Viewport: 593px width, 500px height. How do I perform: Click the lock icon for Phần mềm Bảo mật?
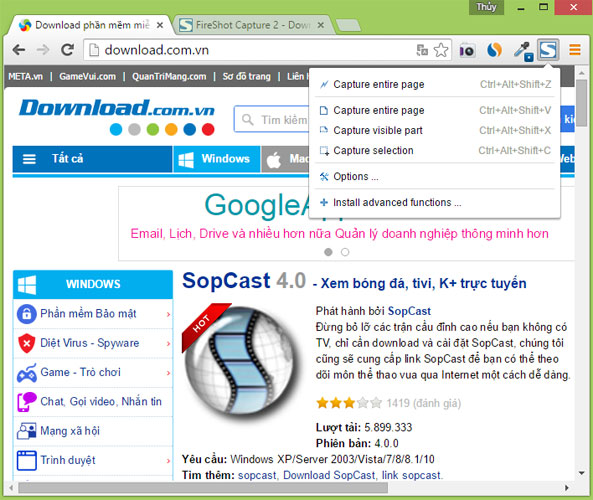click(26, 314)
